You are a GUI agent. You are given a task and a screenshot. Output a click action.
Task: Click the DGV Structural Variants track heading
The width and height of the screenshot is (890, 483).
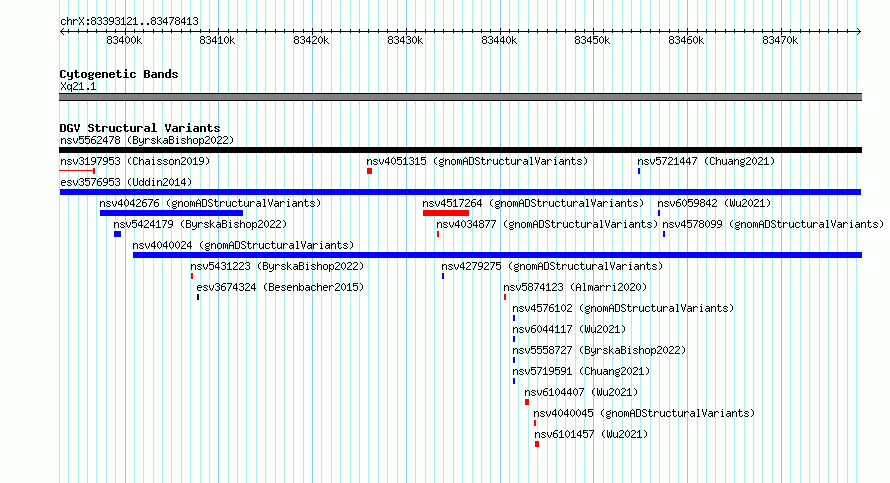140,128
